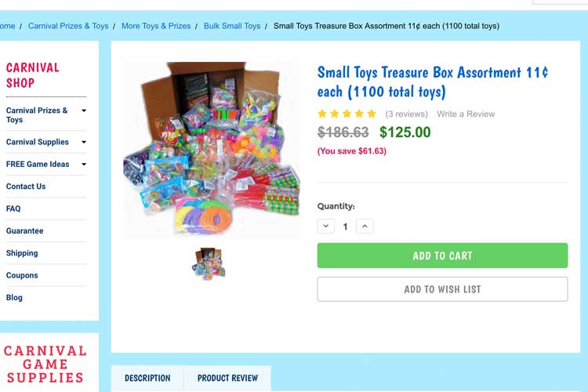View the 3 reviews link
This screenshot has width=588, height=392.
pyautogui.click(x=406, y=114)
